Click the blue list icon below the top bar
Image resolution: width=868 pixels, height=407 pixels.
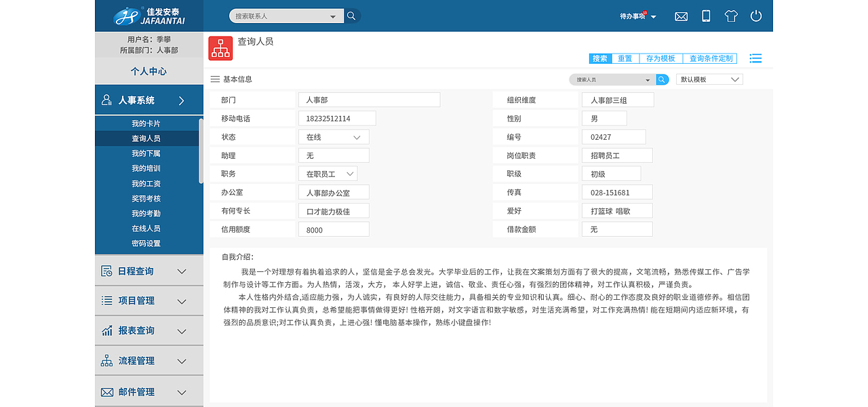755,58
